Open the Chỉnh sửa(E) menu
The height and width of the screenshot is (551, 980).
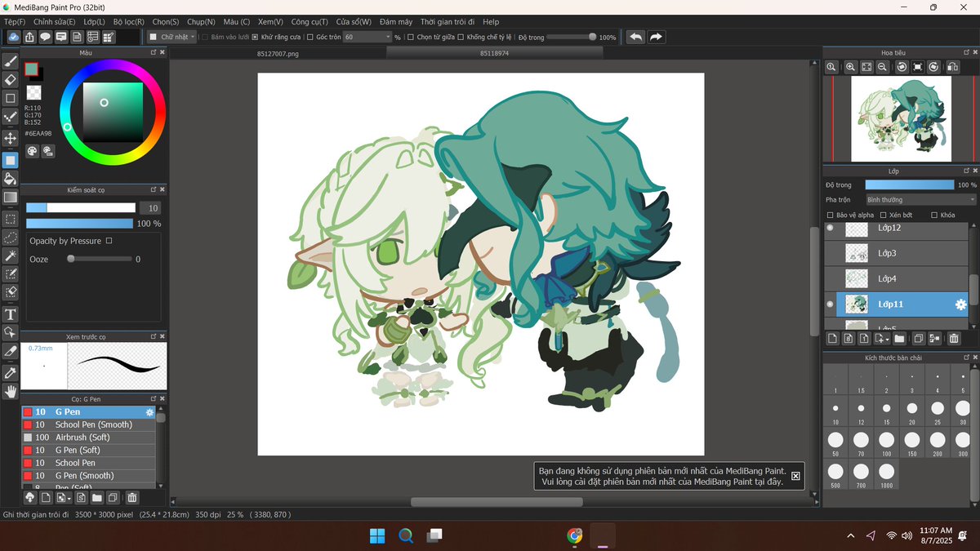click(55, 22)
